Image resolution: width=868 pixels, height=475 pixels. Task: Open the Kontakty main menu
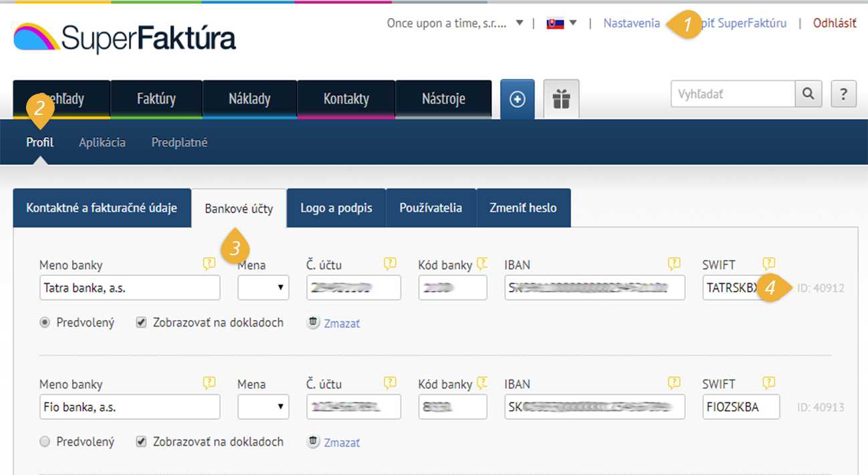[x=346, y=100]
